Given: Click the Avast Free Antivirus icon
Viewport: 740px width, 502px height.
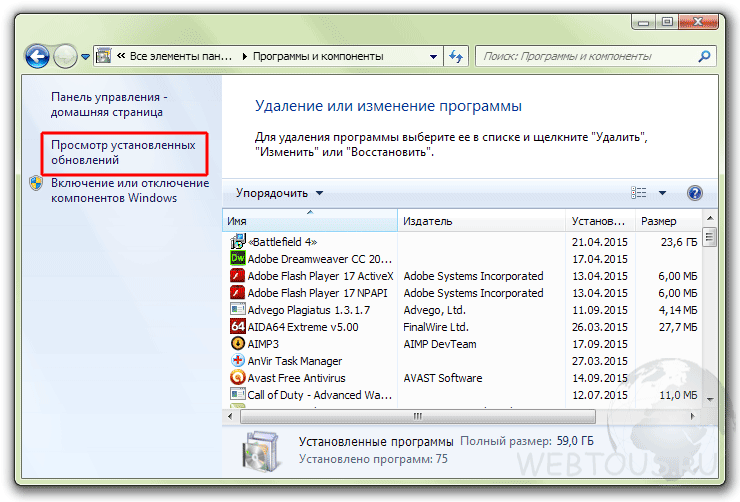Looking at the screenshot, I should pyautogui.click(x=237, y=377).
